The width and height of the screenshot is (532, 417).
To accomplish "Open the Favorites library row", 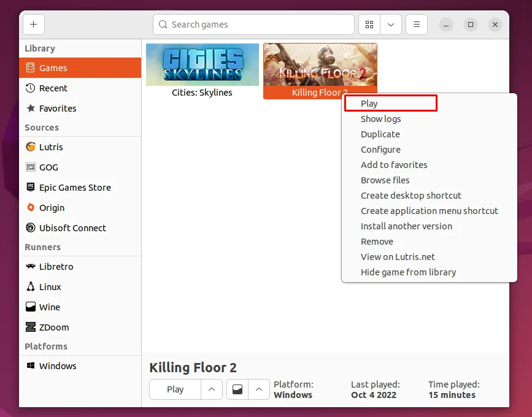I will click(80, 108).
